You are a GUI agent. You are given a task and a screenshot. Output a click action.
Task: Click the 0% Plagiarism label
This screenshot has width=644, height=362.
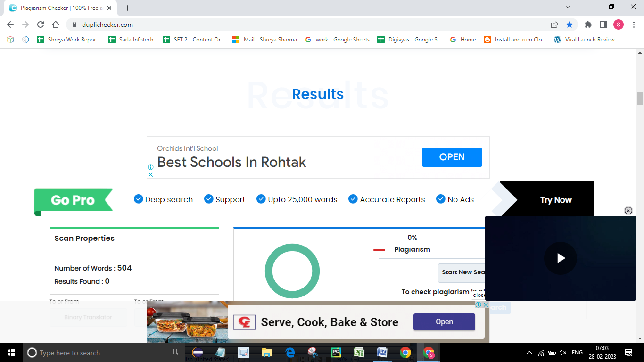(x=412, y=243)
